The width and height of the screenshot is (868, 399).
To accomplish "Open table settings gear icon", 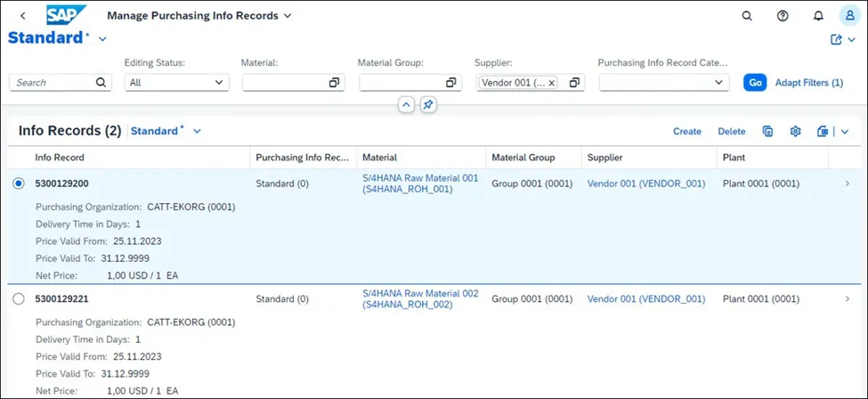I will coord(796,131).
